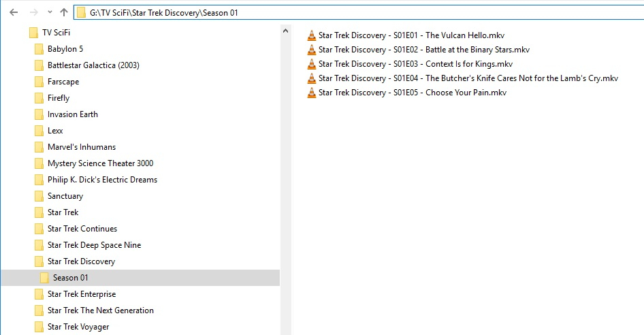The height and width of the screenshot is (335, 644).
Task: Select Star Trek Discovery tree label
Action: pyautogui.click(x=81, y=261)
